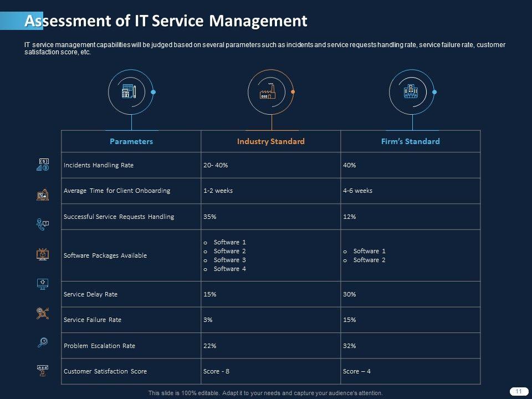Viewport: 532px width, 399px height.
Task: Click the 3% service failure industry value
Action: pos(271,320)
